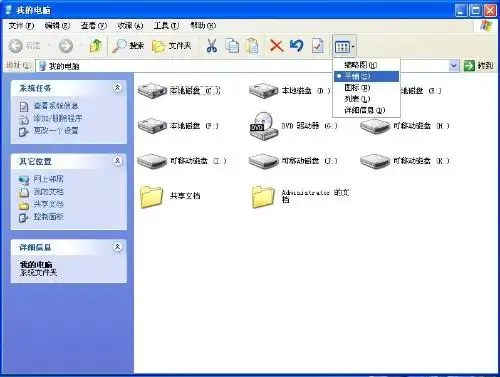Open the Views button dropdown arrow

pyautogui.click(x=353, y=47)
